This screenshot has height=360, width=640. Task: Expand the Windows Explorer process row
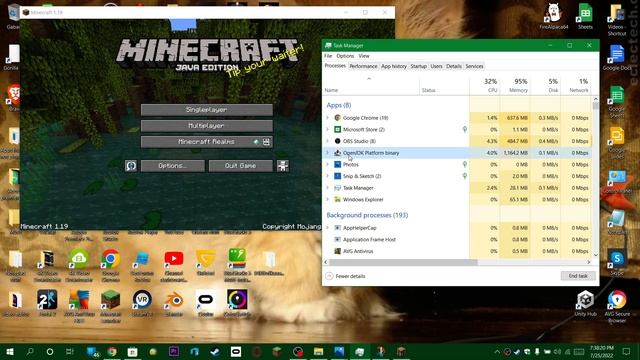[x=327, y=199]
